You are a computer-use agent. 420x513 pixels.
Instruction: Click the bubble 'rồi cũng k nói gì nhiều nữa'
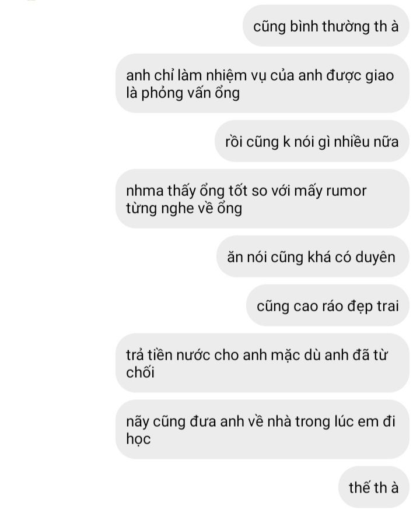click(312, 141)
